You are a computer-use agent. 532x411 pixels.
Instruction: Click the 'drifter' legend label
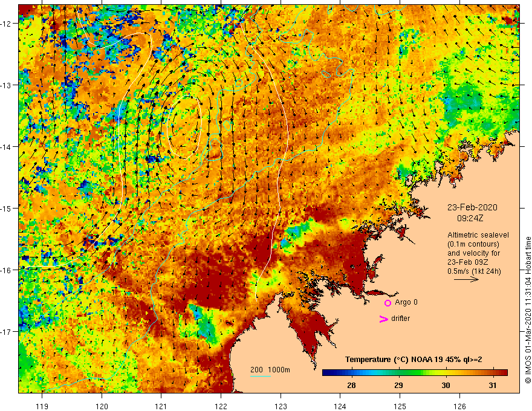(400, 319)
